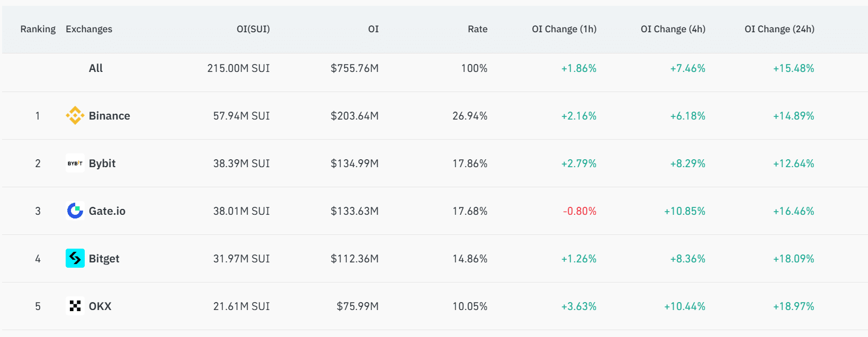Select the Gate.io exchange name
Screen dimensions: 868x337
[x=107, y=211]
